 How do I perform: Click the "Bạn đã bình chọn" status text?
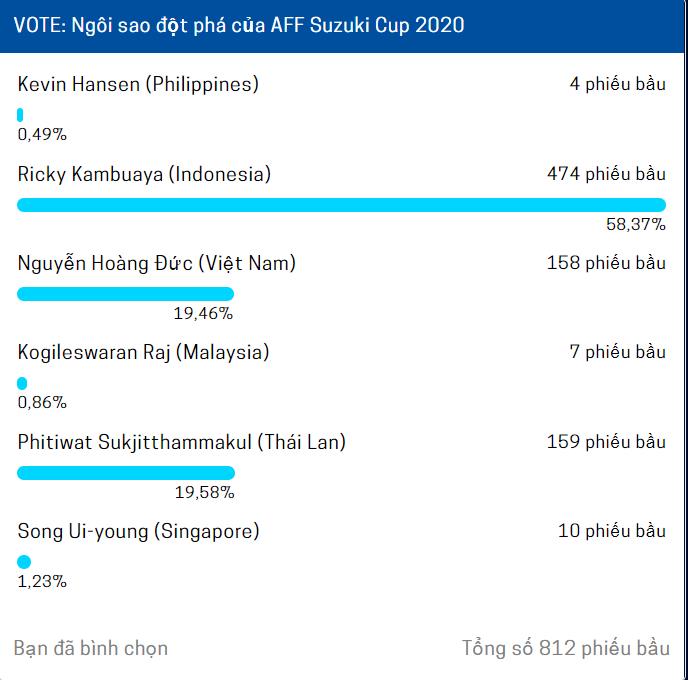click(91, 648)
